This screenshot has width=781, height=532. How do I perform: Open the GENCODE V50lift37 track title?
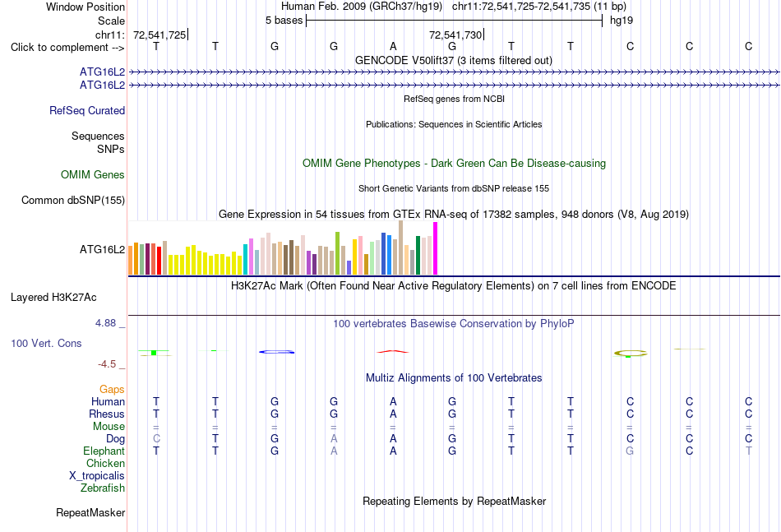(454, 61)
